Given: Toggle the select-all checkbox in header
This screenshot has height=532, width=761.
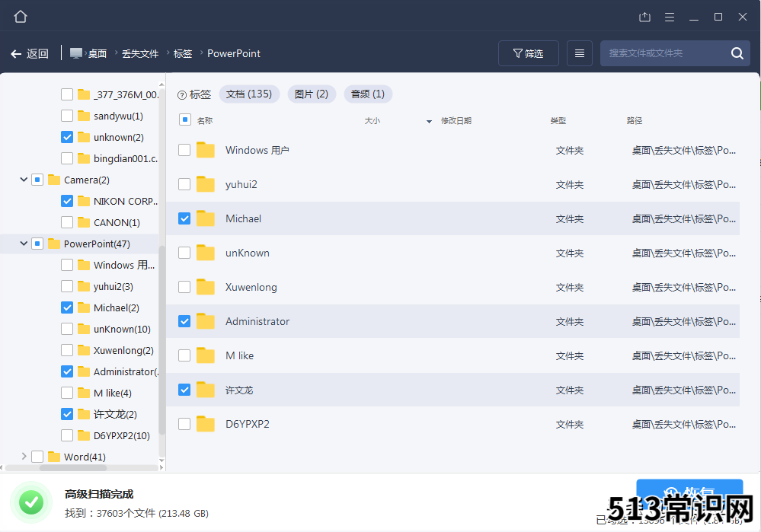Looking at the screenshot, I should tap(185, 119).
